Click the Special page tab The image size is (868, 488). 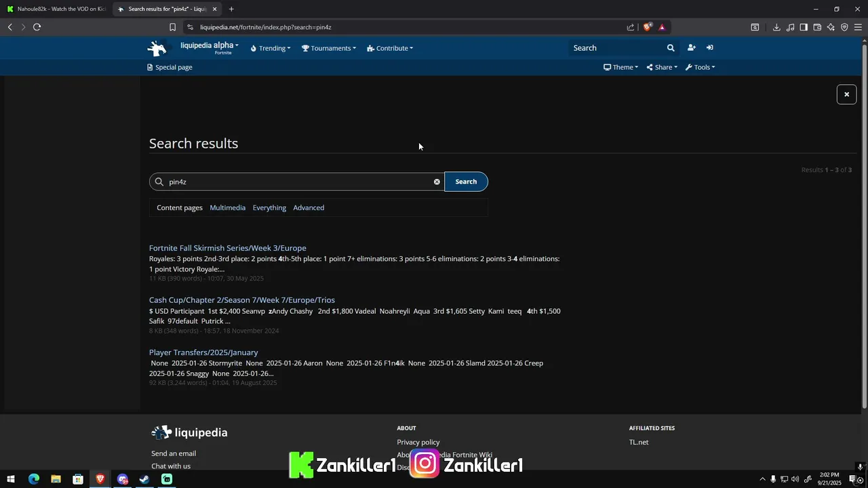(x=170, y=67)
